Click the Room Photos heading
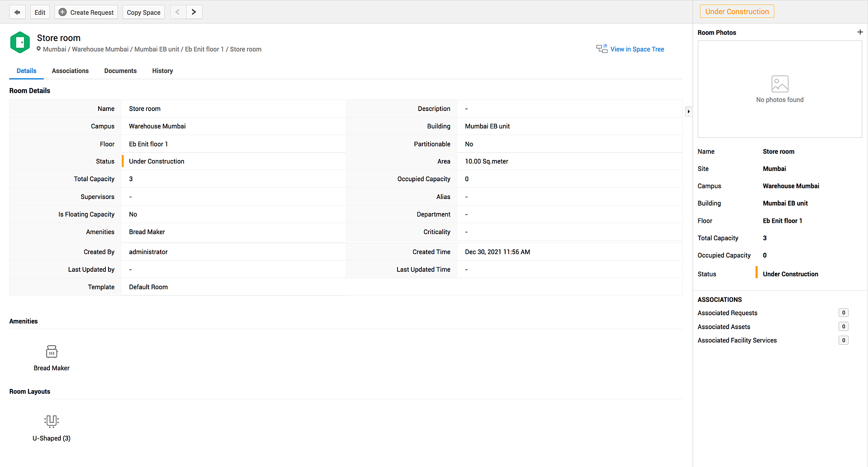Screen dimensions: 868x467 [x=717, y=33]
